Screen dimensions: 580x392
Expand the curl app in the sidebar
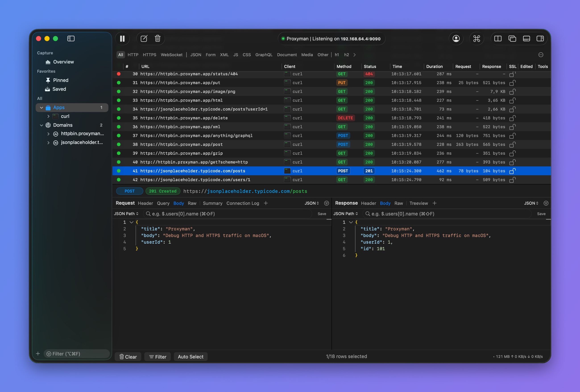tap(48, 116)
